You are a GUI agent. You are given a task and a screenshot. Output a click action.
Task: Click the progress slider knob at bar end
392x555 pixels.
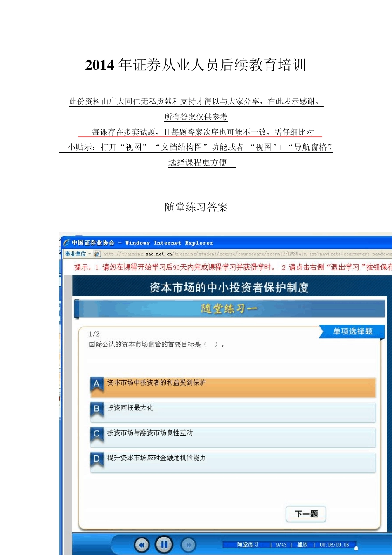coord(356,548)
